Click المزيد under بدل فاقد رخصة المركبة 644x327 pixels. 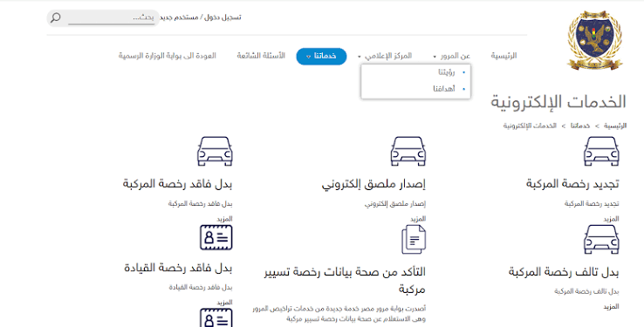(x=224, y=219)
